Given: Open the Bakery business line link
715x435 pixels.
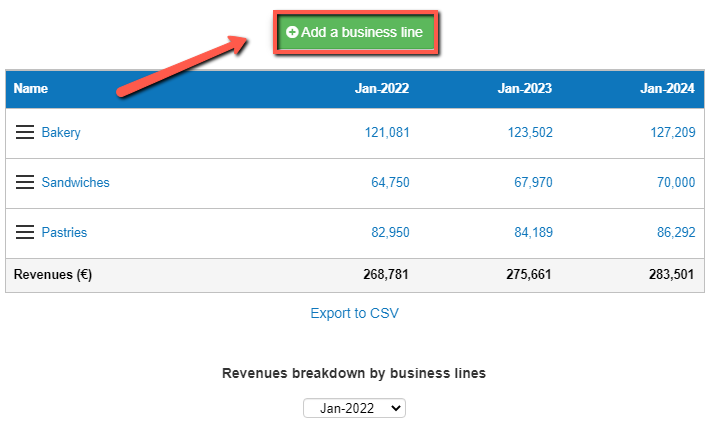Looking at the screenshot, I should (61, 132).
